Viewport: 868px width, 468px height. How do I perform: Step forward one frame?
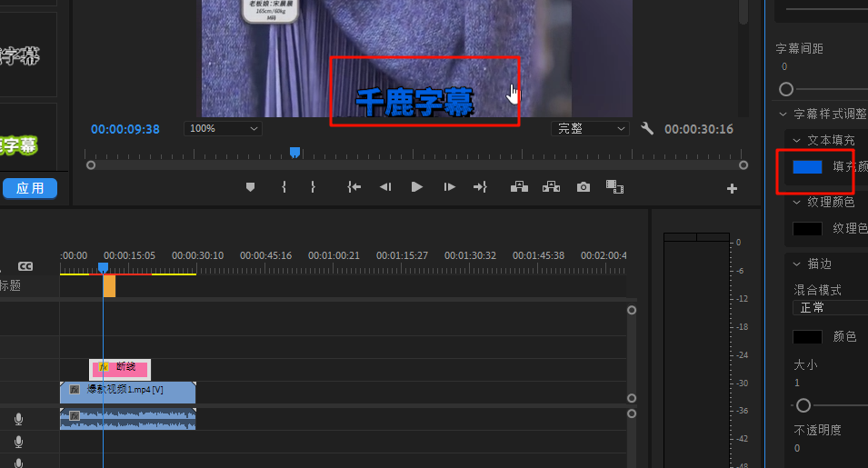[x=450, y=187]
